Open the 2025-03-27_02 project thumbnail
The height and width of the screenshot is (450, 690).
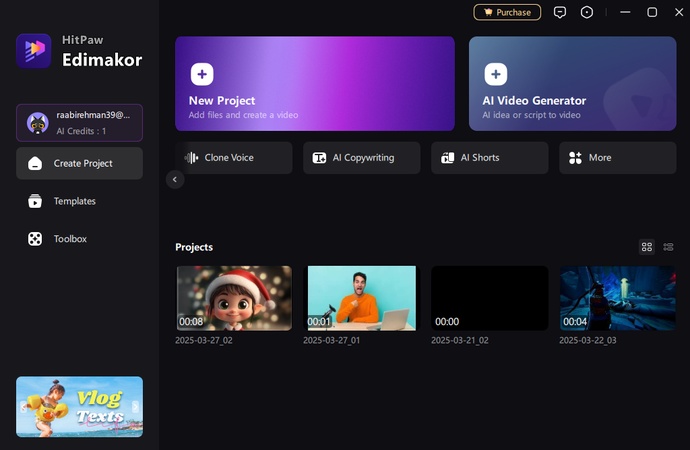point(234,298)
